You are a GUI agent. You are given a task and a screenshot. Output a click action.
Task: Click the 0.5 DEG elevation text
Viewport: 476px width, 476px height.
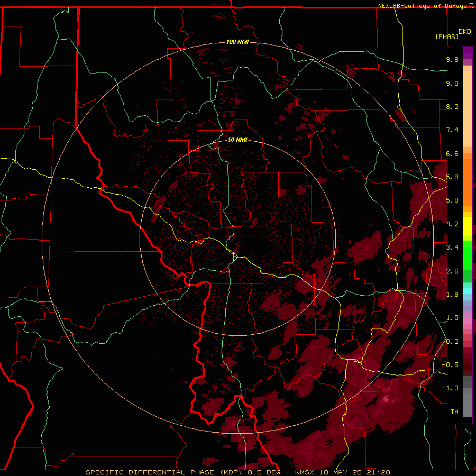coord(264,472)
